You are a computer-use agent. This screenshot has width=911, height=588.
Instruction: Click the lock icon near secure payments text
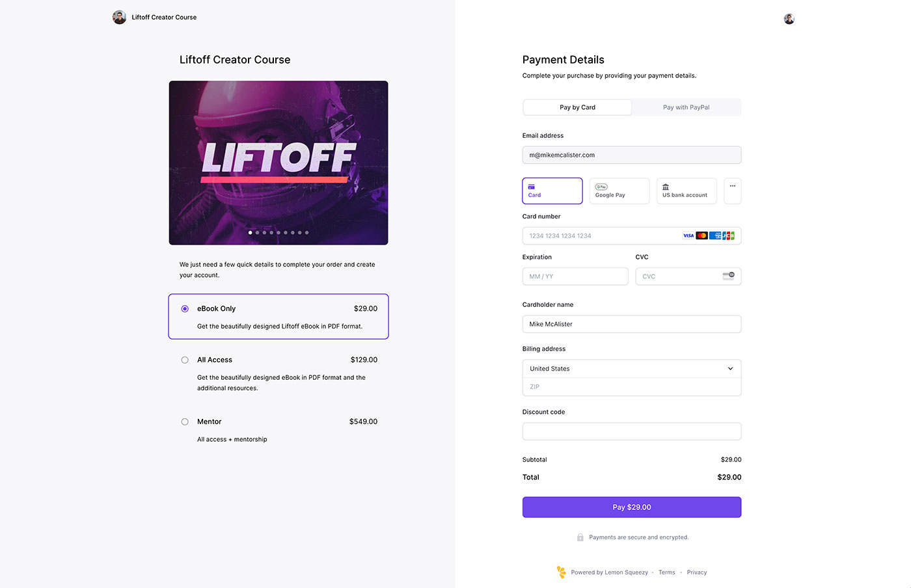click(580, 537)
